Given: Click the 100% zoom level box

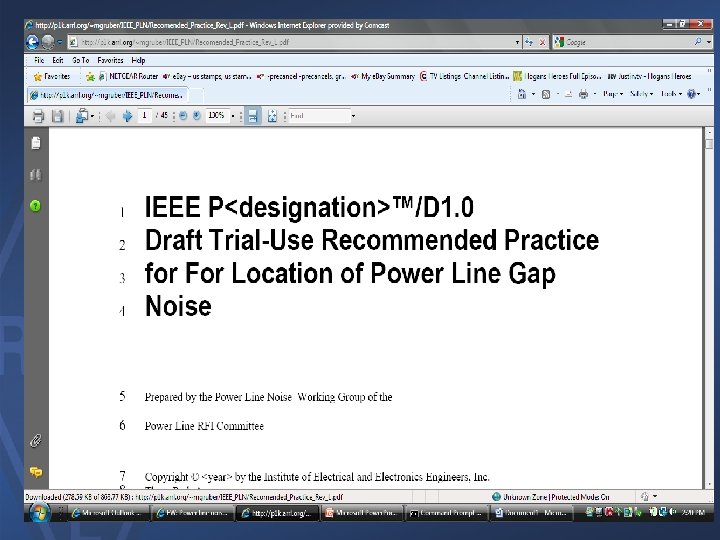Looking at the screenshot, I should pos(217,116).
